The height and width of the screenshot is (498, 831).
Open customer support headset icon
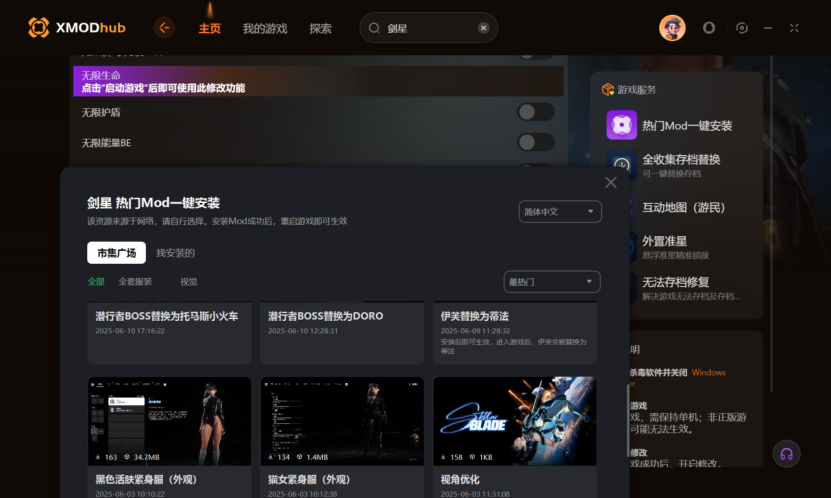786,454
